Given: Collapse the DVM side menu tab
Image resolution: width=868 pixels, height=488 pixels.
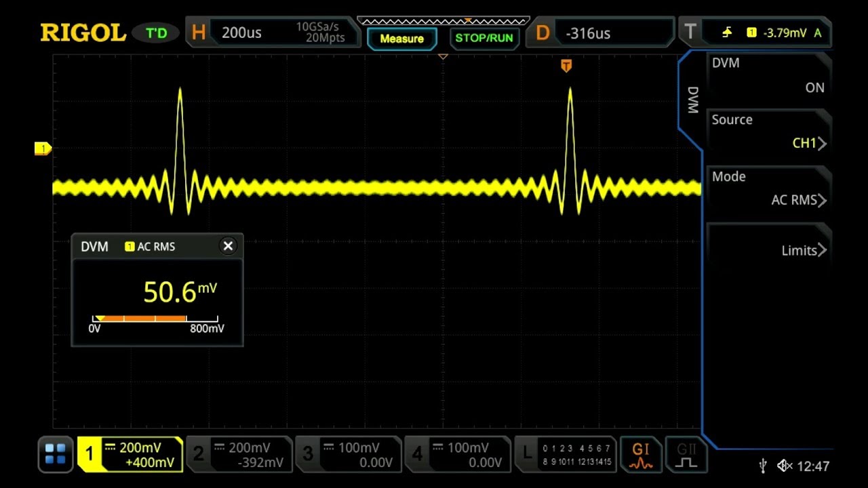Looking at the screenshot, I should pyautogui.click(x=692, y=100).
